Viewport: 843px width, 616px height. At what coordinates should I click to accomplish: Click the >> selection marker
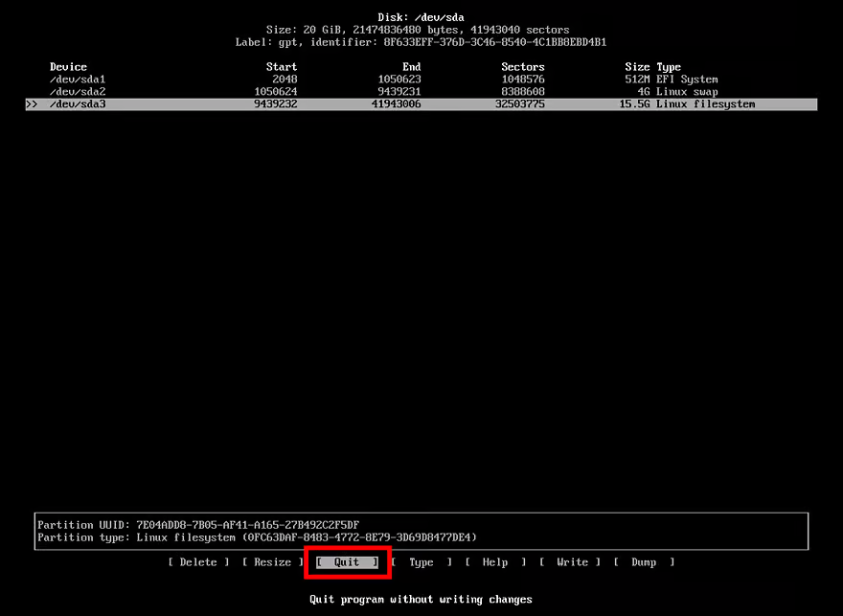point(32,104)
